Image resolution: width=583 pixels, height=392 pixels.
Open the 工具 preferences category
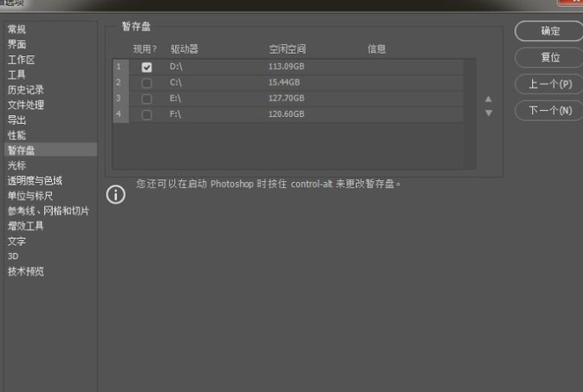coord(17,75)
